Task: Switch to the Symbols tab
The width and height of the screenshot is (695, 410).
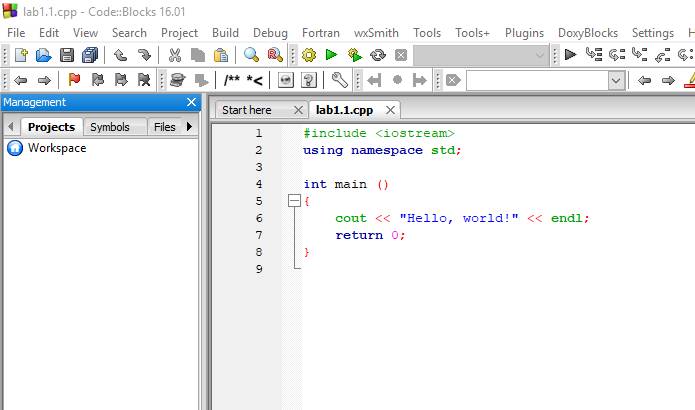Action: click(x=109, y=127)
